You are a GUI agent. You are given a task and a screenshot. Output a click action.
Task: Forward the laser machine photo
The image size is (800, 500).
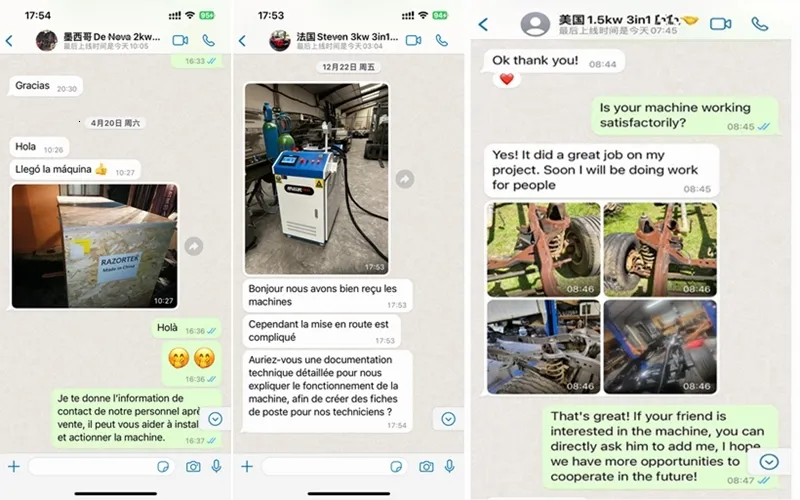405,179
